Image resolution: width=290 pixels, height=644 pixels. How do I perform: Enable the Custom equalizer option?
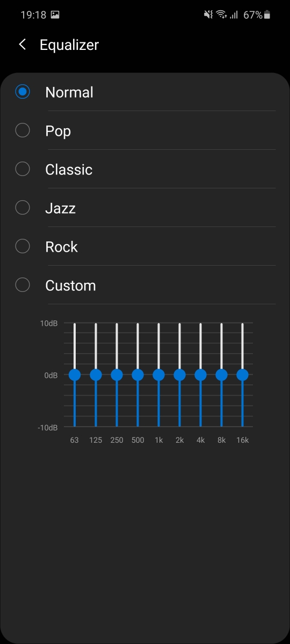pyautogui.click(x=23, y=285)
